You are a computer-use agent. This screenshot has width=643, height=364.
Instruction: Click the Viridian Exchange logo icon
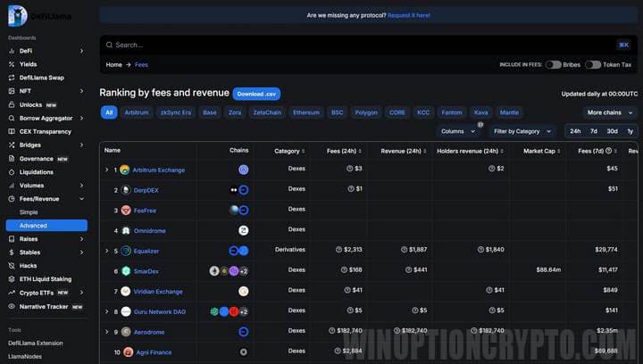pyautogui.click(x=125, y=292)
